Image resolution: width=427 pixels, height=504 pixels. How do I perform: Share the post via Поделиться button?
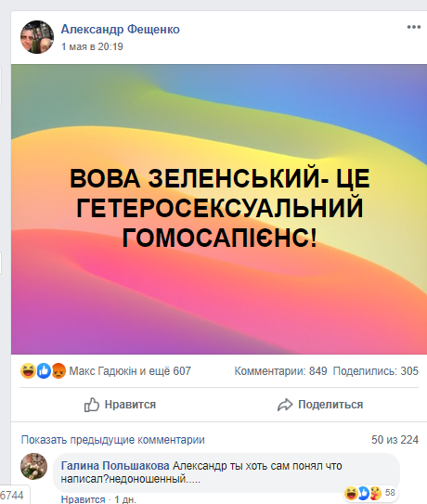coord(320,405)
